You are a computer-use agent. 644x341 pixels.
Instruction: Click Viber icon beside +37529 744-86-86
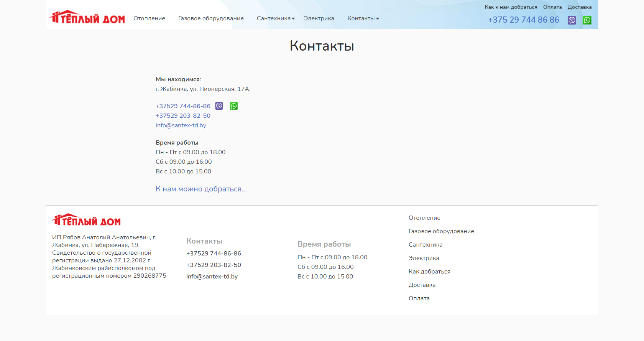click(219, 106)
